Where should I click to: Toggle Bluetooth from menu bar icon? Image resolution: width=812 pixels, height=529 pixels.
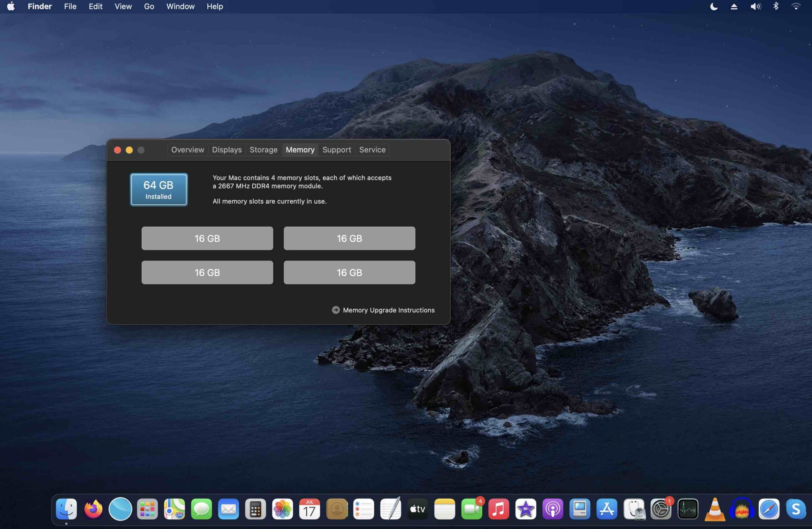pyautogui.click(x=775, y=7)
